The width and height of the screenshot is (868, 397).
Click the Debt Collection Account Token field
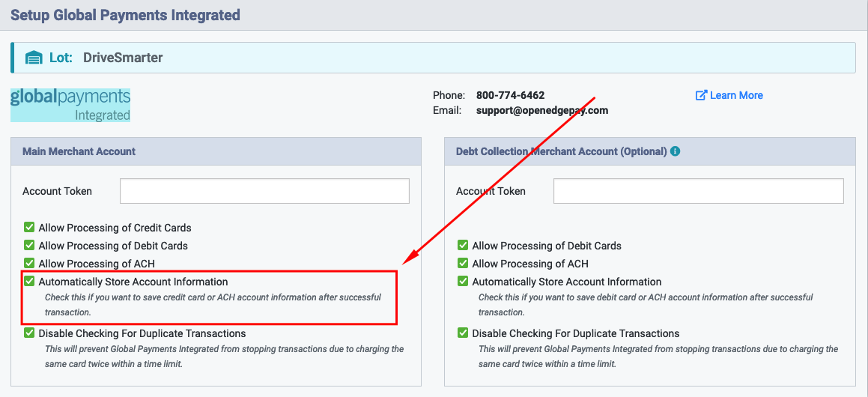coord(699,191)
